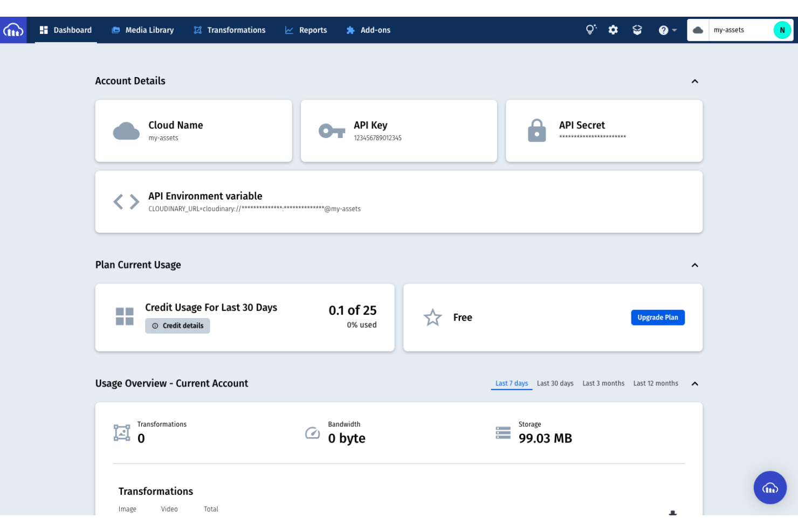798x532 pixels.
Task: Click the Cloudinary logo in the top-left corner
Action: (13, 30)
